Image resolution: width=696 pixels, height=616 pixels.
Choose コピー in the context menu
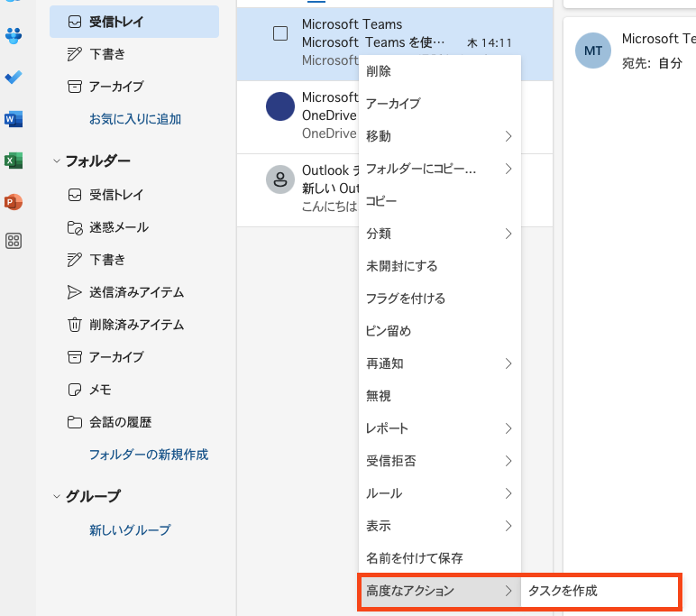click(x=439, y=201)
